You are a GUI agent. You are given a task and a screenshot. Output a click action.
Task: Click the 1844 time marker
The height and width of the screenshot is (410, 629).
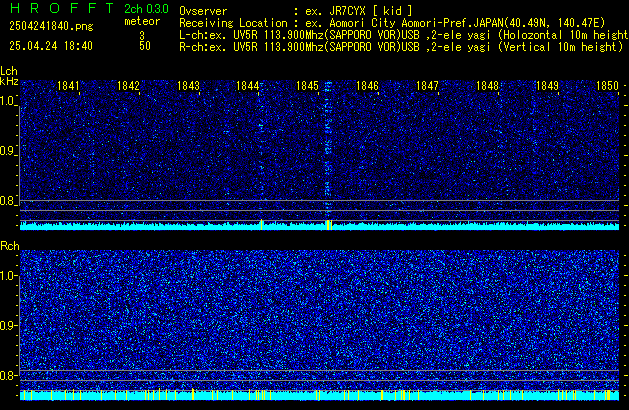(248, 86)
